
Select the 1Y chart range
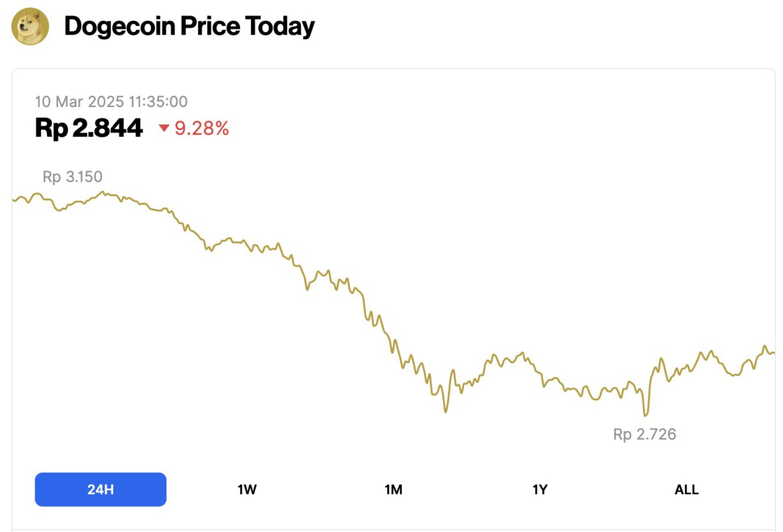click(x=540, y=489)
